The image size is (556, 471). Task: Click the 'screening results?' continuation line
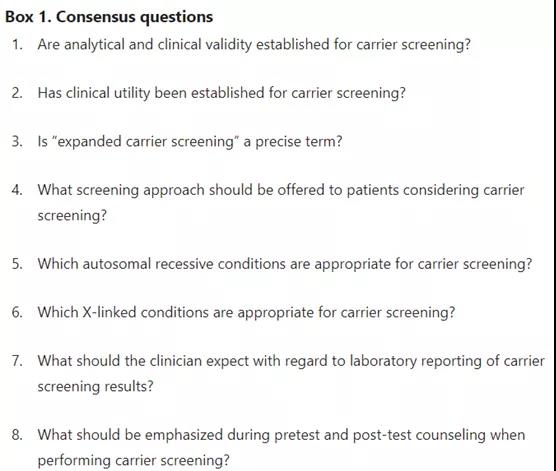95,387
